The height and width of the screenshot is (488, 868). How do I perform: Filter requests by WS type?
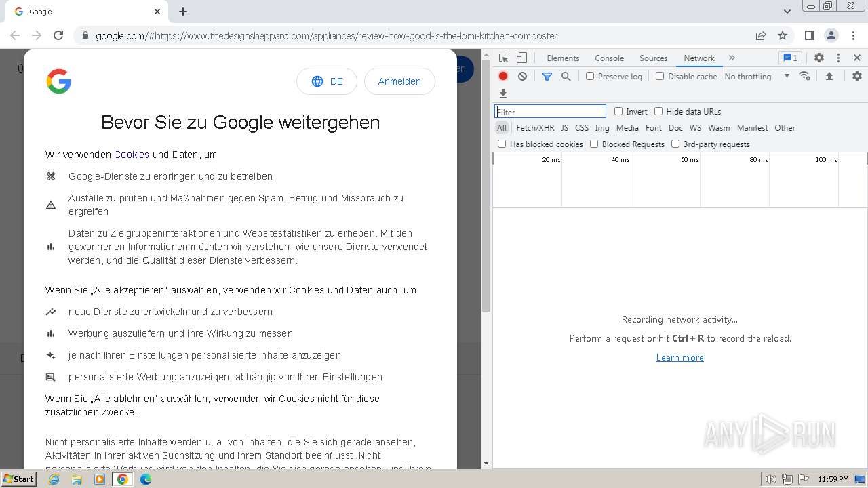[696, 128]
